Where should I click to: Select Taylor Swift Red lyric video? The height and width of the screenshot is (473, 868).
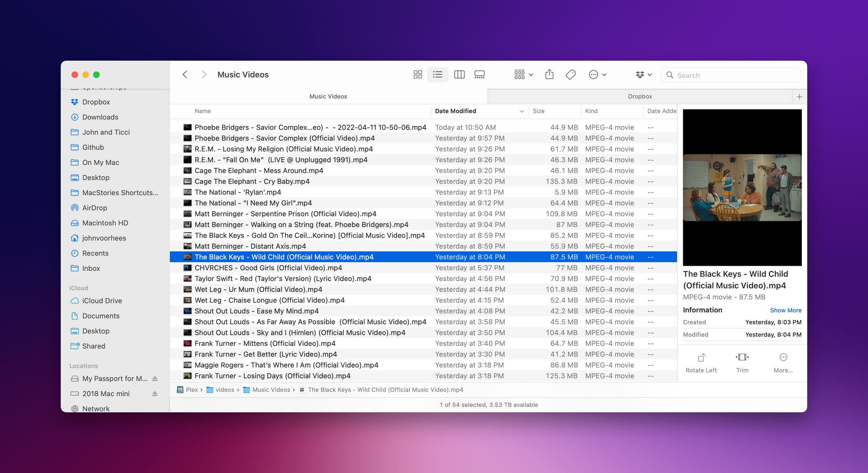click(x=423, y=278)
